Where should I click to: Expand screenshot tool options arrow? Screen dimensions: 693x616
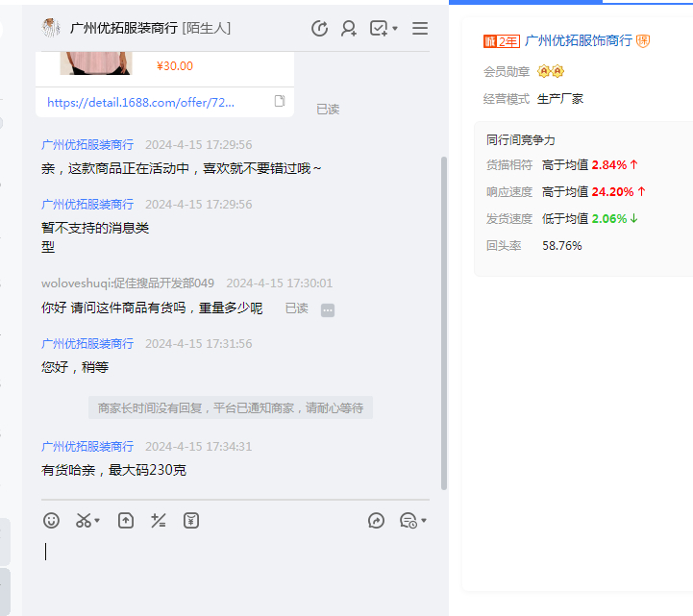97,521
